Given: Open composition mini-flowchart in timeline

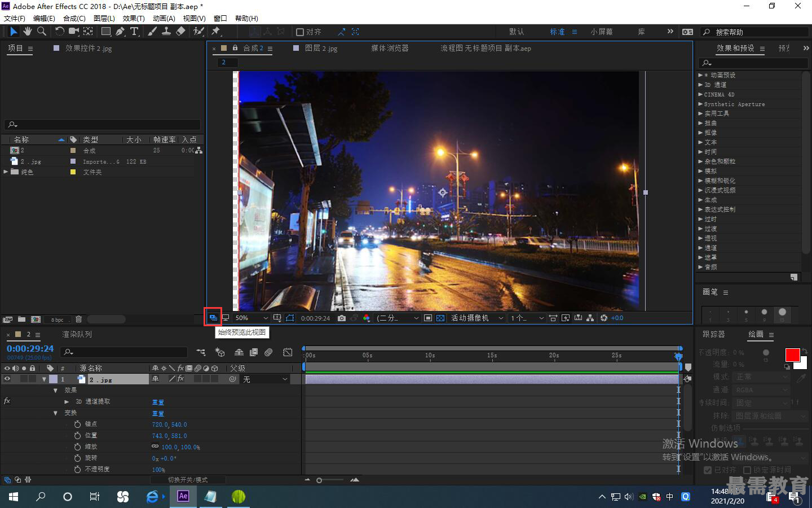Looking at the screenshot, I should tap(201, 352).
